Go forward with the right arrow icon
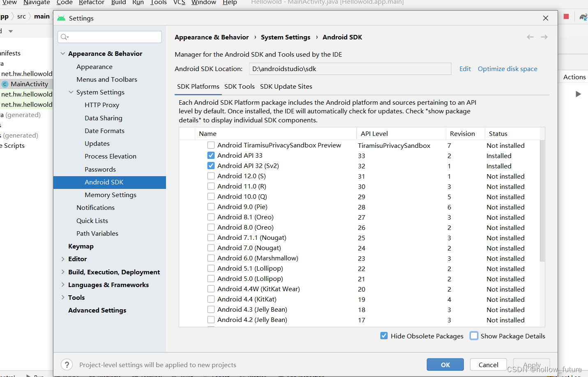 544,37
